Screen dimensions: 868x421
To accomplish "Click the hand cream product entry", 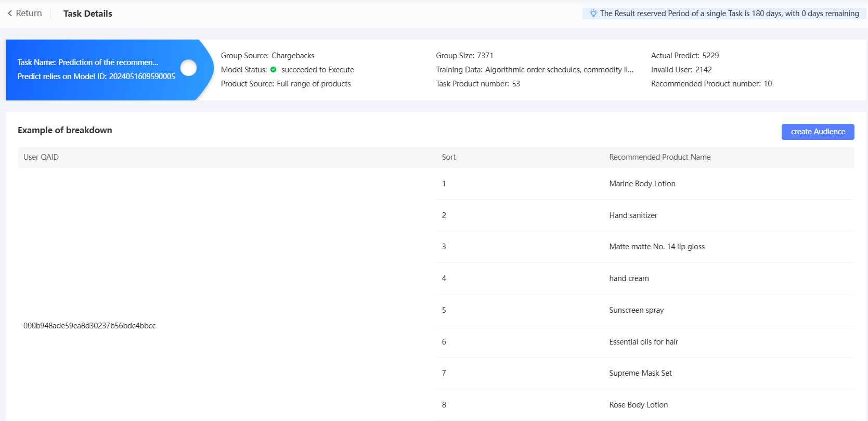I will 629,278.
